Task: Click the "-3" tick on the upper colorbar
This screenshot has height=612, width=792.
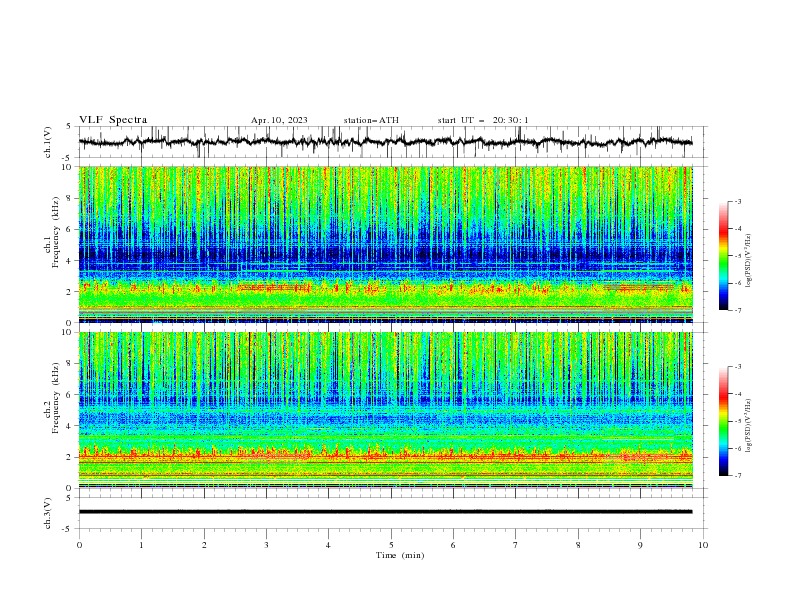Action: click(x=737, y=201)
